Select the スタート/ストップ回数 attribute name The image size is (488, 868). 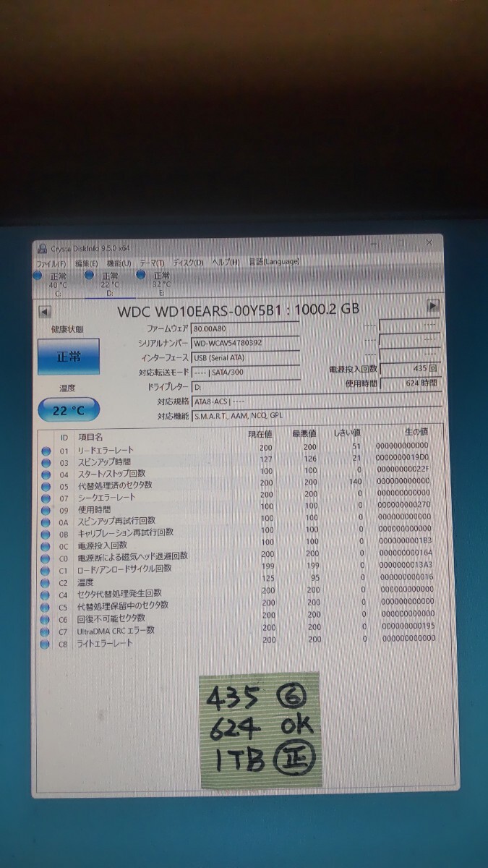click(x=111, y=473)
